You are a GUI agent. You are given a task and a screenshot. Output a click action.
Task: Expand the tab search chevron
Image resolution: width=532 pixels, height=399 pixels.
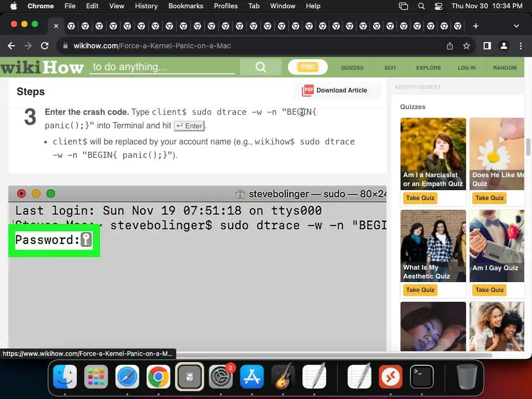pos(516,26)
